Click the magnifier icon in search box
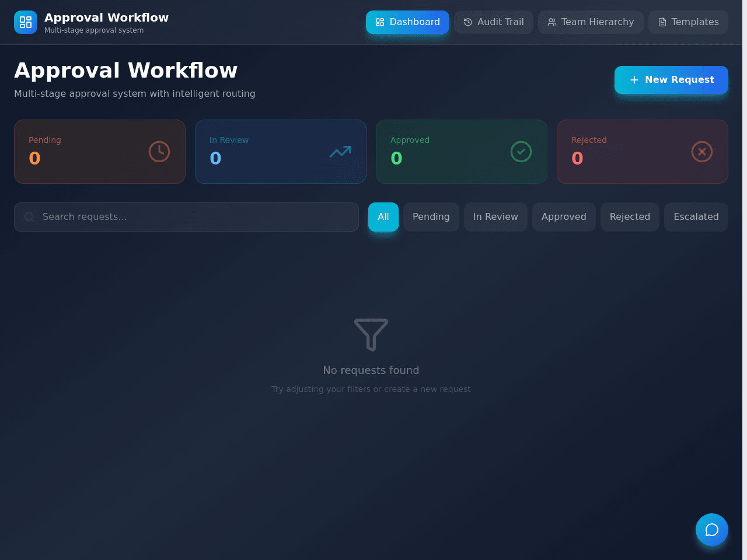 (x=29, y=217)
